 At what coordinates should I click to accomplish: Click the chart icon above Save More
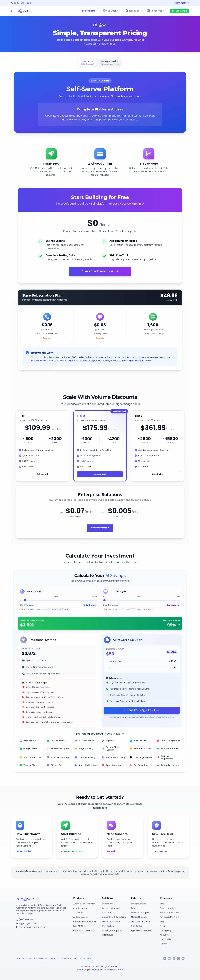click(149, 154)
